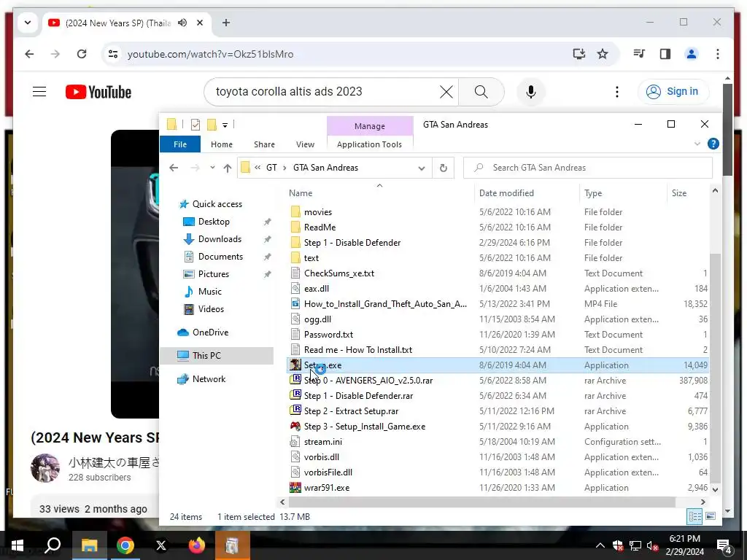Select Step 3 - Setup_Install_Game.exe file

click(x=365, y=427)
